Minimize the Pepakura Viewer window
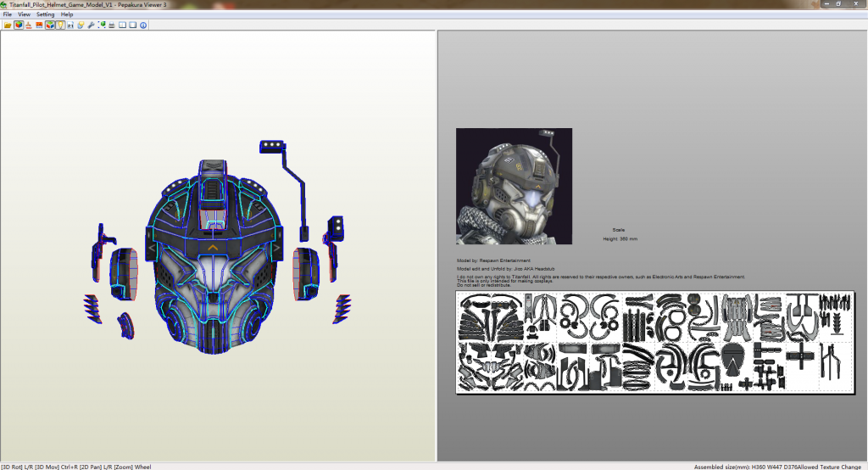 click(826, 4)
